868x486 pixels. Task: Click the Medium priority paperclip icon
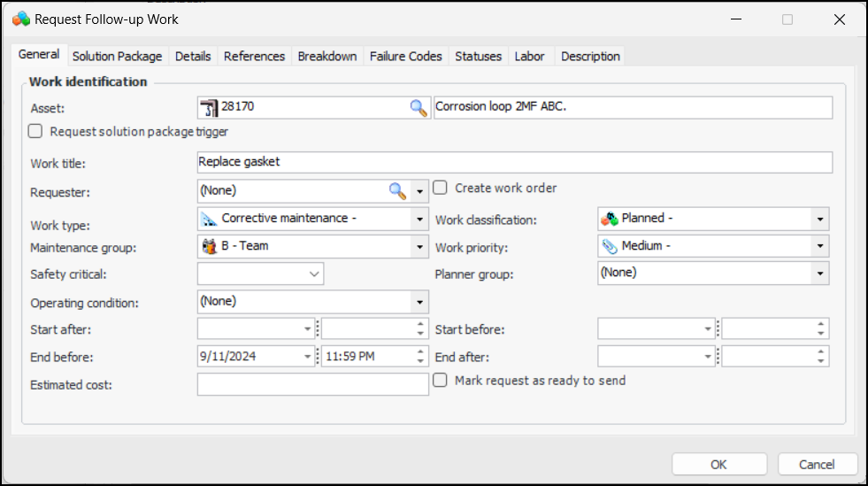coord(610,246)
